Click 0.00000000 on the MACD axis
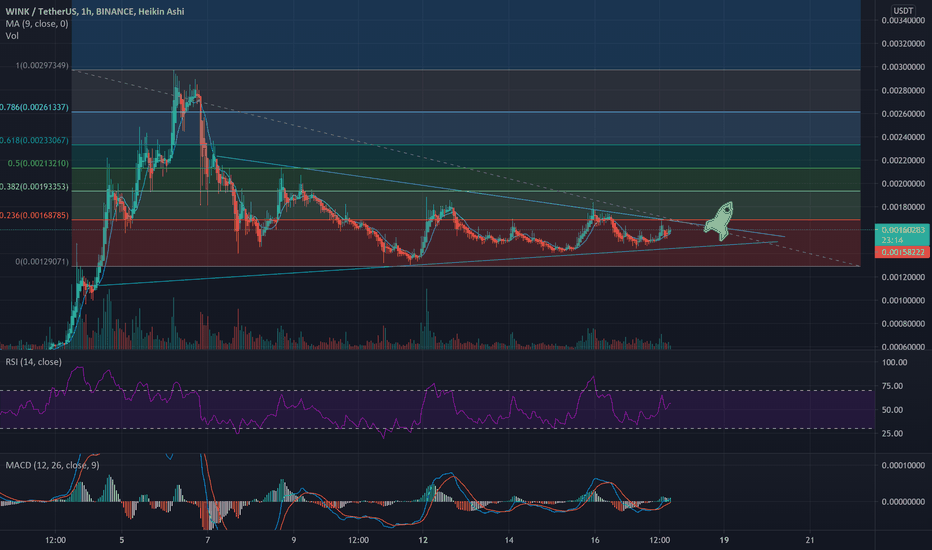 point(903,501)
